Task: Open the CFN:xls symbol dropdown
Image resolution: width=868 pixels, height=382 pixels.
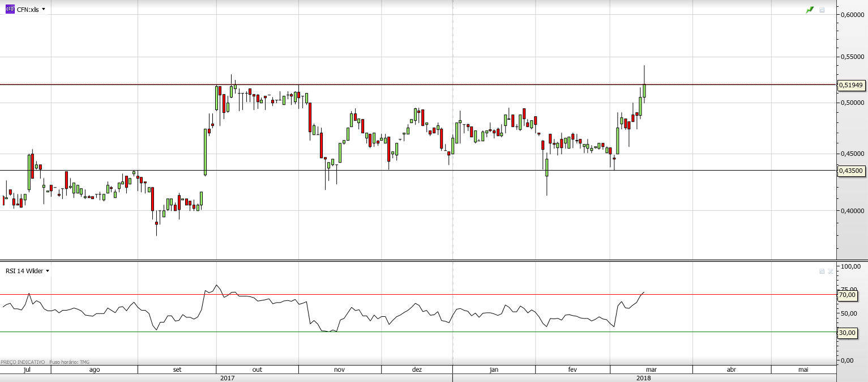Action: click(44, 9)
